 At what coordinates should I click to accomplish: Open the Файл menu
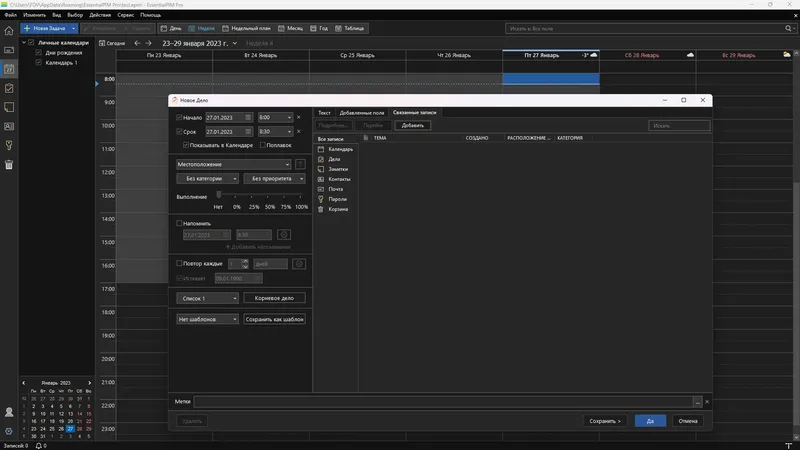click(x=10, y=15)
